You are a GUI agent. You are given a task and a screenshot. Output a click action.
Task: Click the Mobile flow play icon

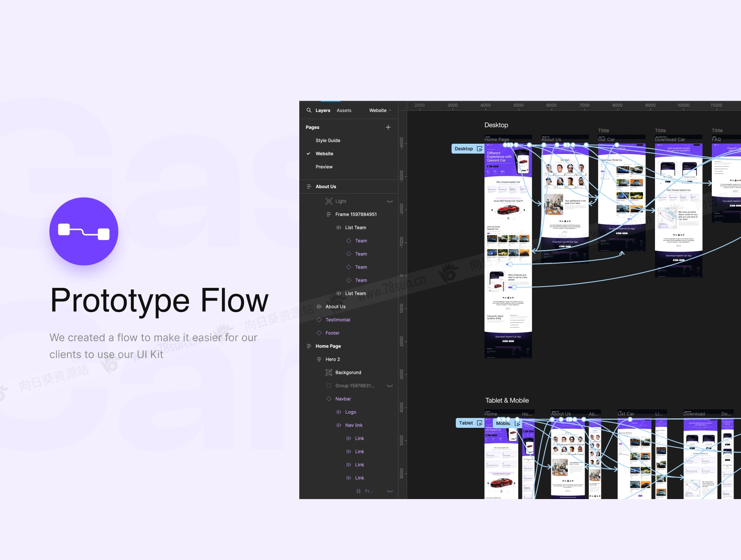pyautogui.click(x=517, y=423)
